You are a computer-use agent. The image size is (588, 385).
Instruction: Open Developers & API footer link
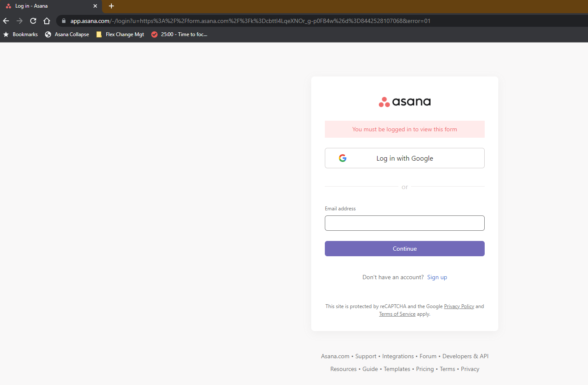tap(465, 356)
